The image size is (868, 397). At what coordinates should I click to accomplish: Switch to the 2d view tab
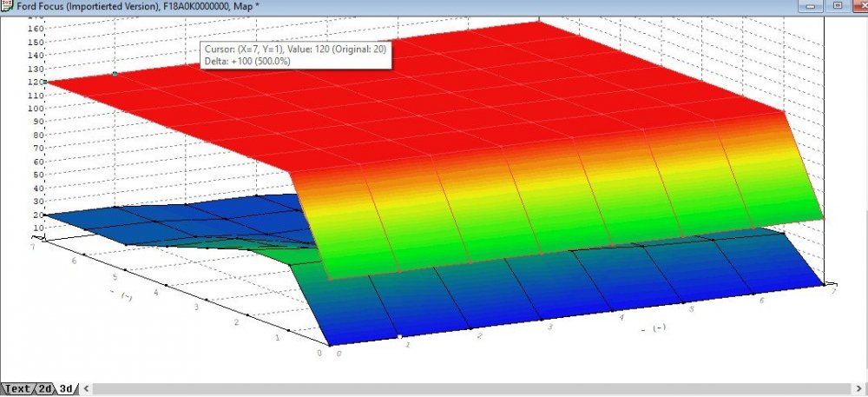coord(45,388)
